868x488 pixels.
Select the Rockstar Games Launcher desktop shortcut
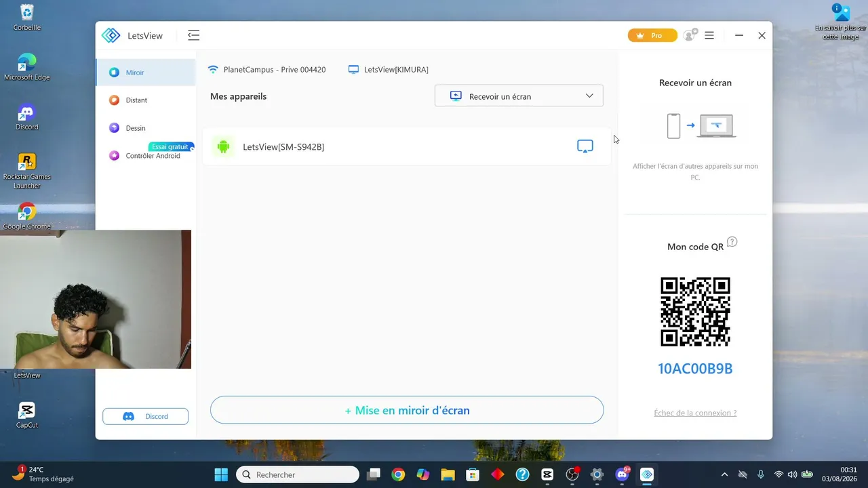click(27, 171)
